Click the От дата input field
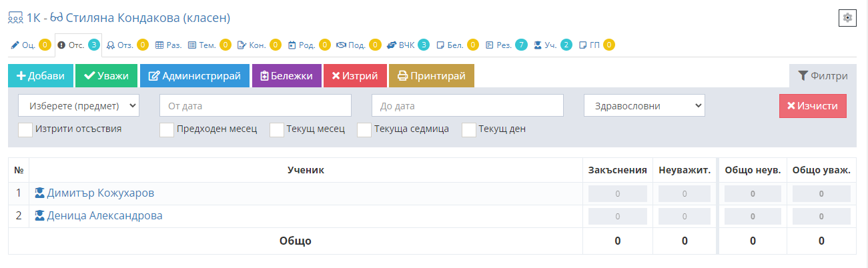This screenshot has width=868, height=268. (x=256, y=105)
